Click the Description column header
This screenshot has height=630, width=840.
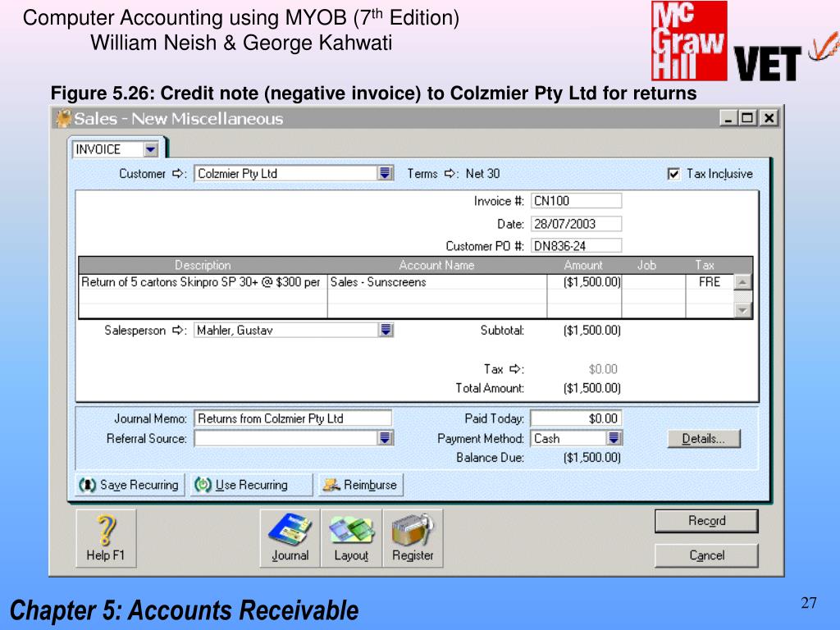[x=203, y=265]
